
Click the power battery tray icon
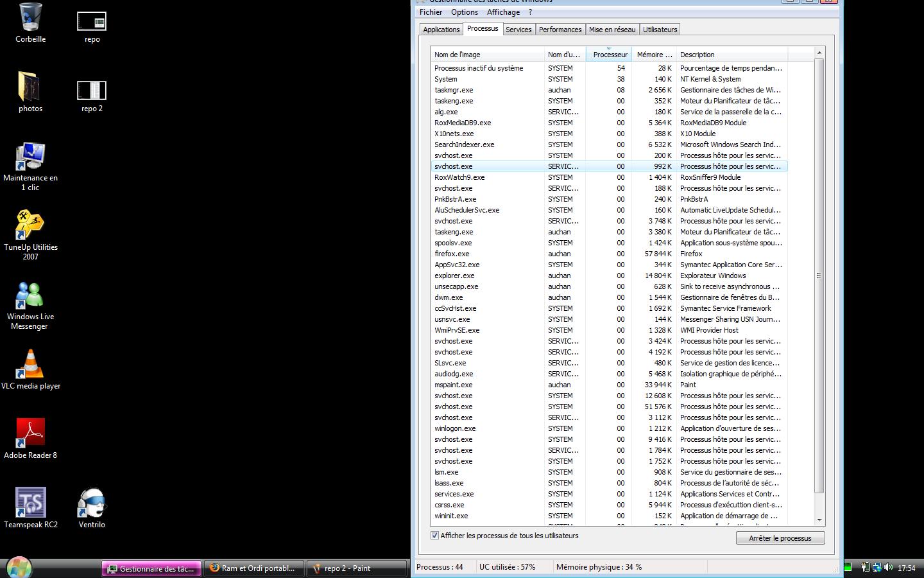[x=866, y=568]
